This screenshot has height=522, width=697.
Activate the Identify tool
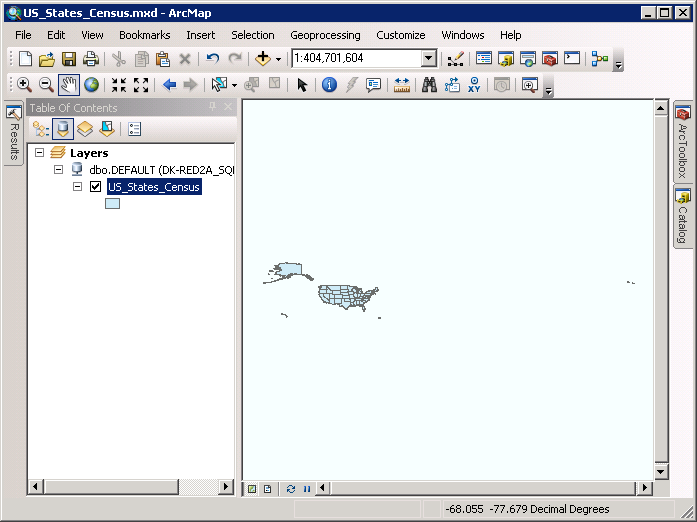pos(329,84)
